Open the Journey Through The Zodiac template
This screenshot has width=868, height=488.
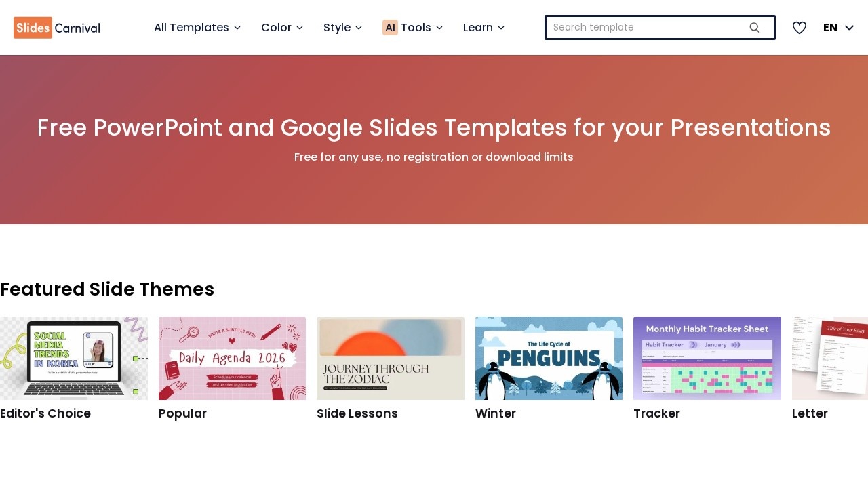[x=391, y=358]
